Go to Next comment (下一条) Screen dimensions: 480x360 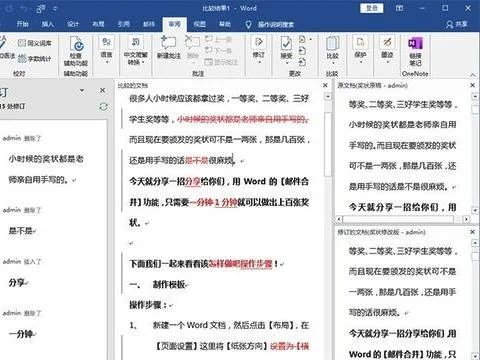(x=218, y=50)
